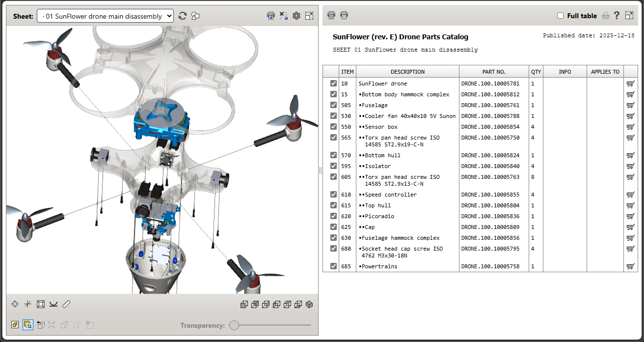644x342 pixels.
Task: Add Fuselage to the shopping cart
Action: pyautogui.click(x=630, y=105)
